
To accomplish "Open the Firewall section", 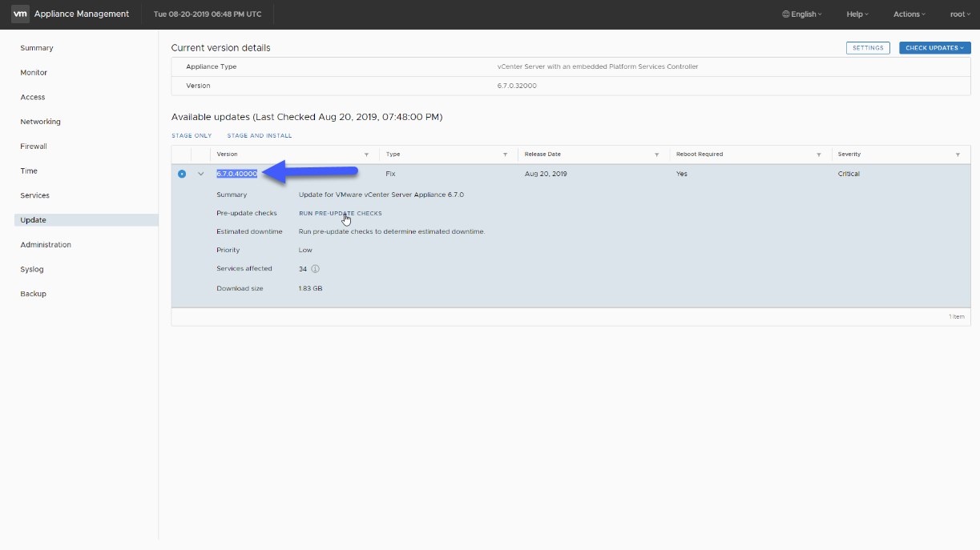I will pos(34,147).
